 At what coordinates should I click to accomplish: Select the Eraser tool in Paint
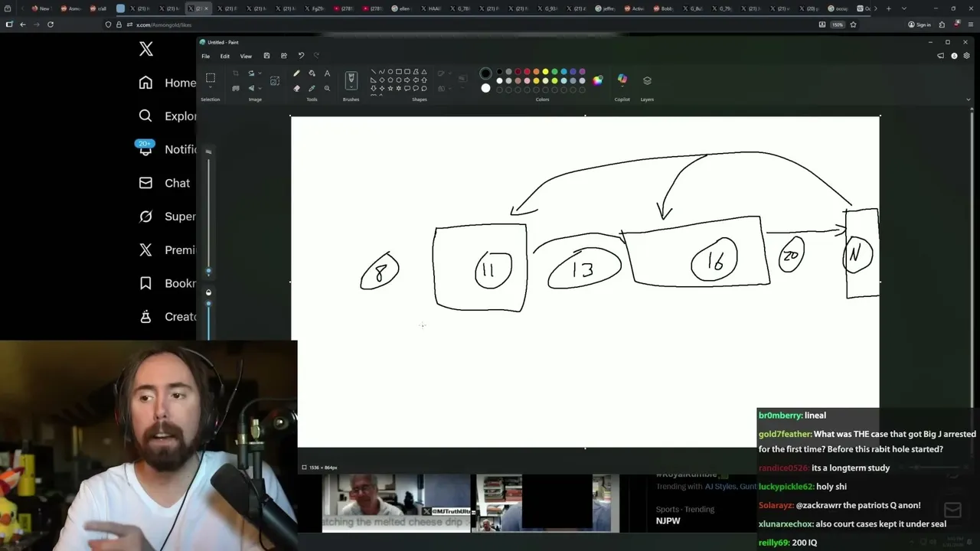click(x=296, y=88)
